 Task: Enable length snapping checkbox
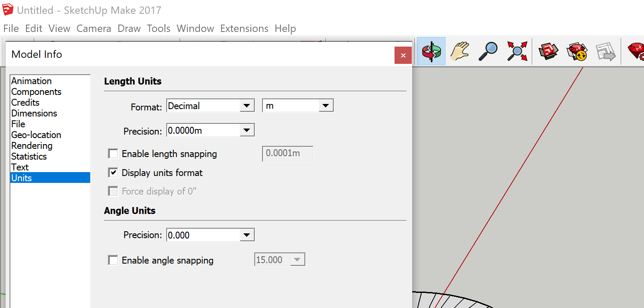[x=113, y=154]
